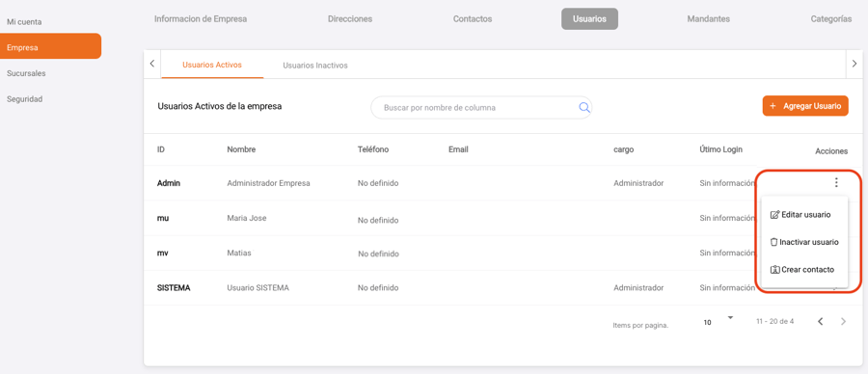The width and height of the screenshot is (868, 374).
Task: Open the Categorías tab
Action: (831, 19)
